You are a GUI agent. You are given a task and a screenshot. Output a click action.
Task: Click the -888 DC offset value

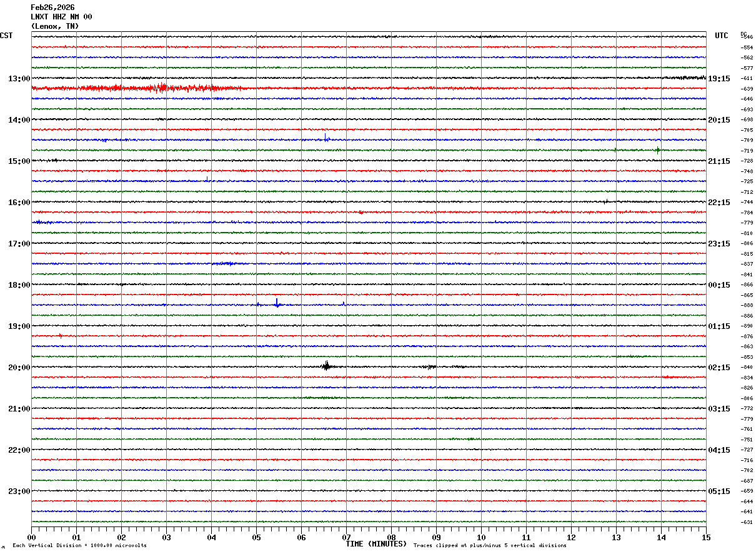pyautogui.click(x=747, y=305)
